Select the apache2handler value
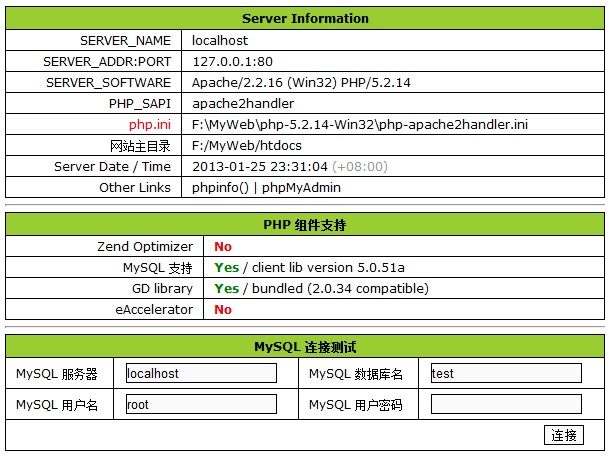 pos(243,104)
